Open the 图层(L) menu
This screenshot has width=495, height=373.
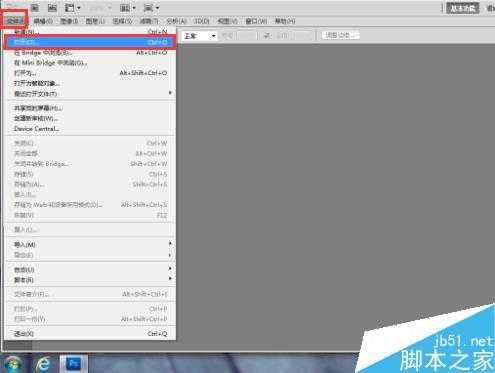(x=95, y=21)
